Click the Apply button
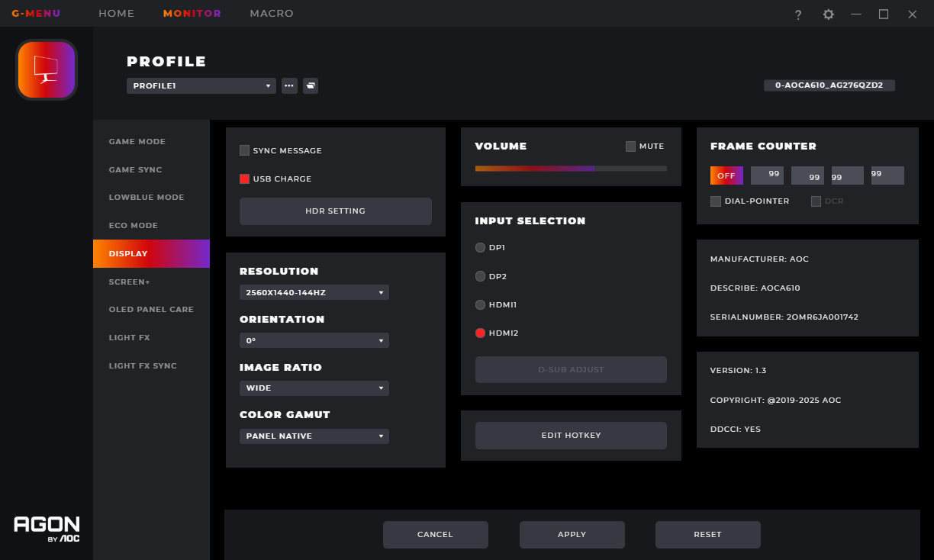 tap(572, 535)
